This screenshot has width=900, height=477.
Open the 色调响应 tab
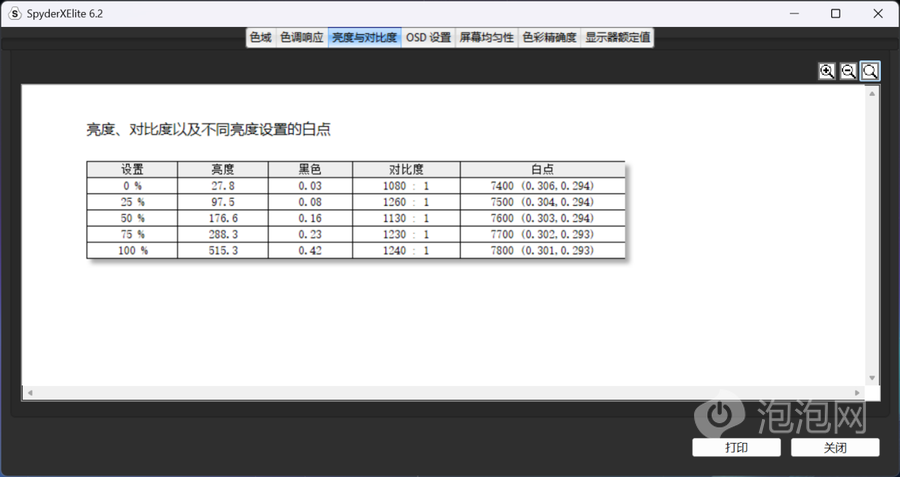pos(301,38)
